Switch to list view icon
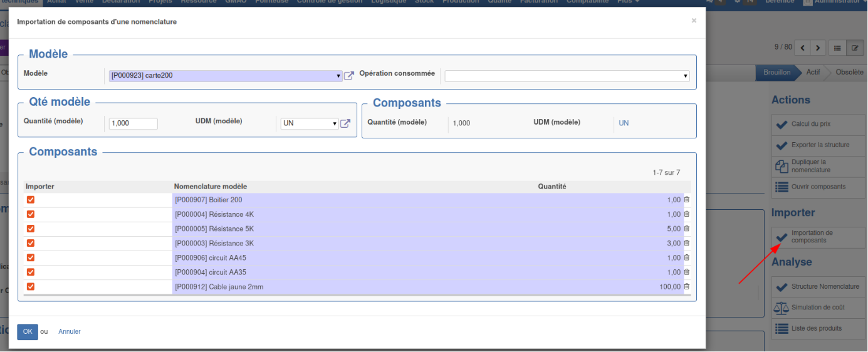The height and width of the screenshot is (352, 868). point(837,48)
